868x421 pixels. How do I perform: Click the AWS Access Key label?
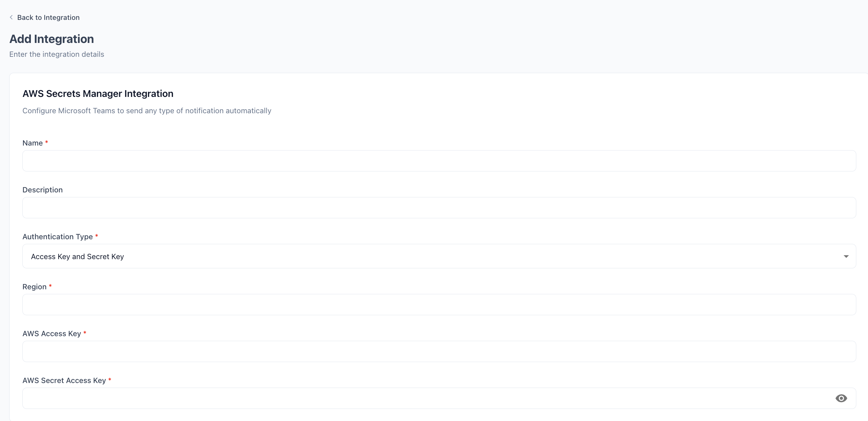click(52, 334)
